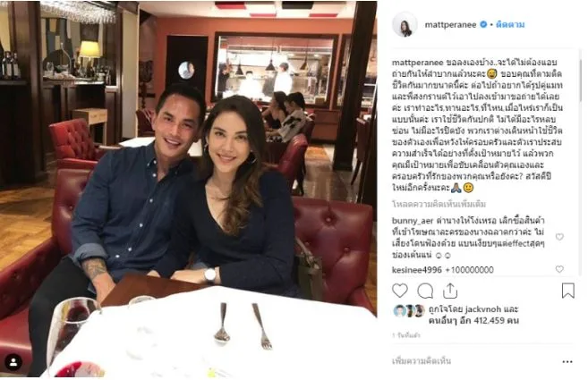588x380 pixels.
Task: Like the post with the heart icon
Action: 400,291
